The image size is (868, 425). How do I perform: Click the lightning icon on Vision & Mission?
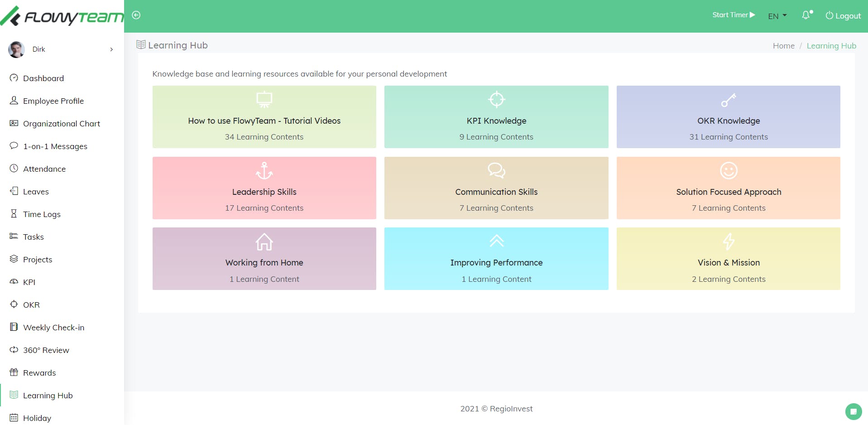pyautogui.click(x=729, y=241)
